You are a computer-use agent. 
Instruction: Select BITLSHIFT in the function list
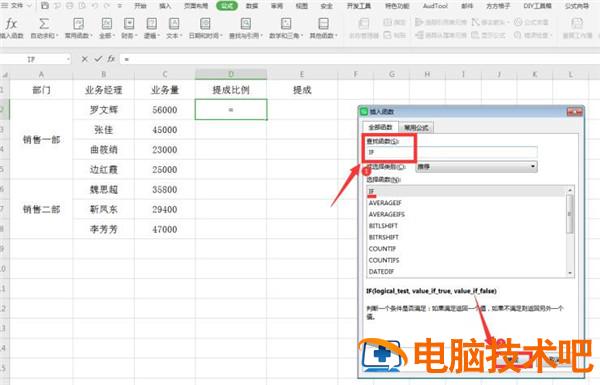(466, 226)
